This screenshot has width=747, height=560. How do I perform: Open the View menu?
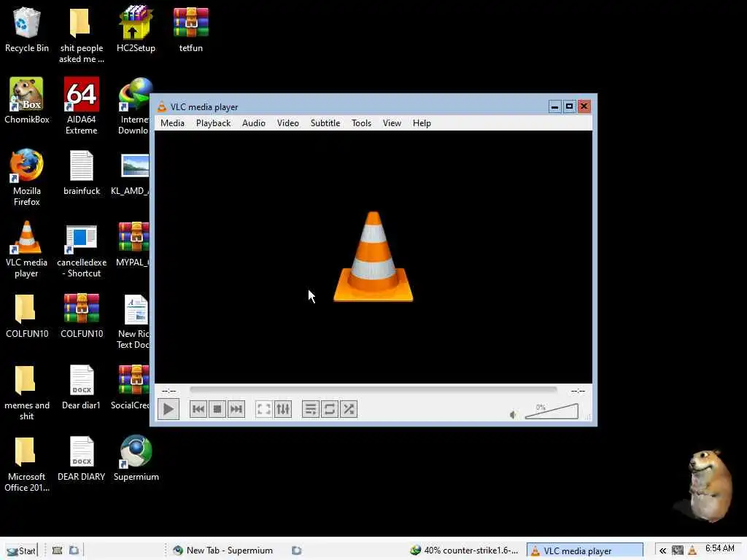[x=392, y=122]
